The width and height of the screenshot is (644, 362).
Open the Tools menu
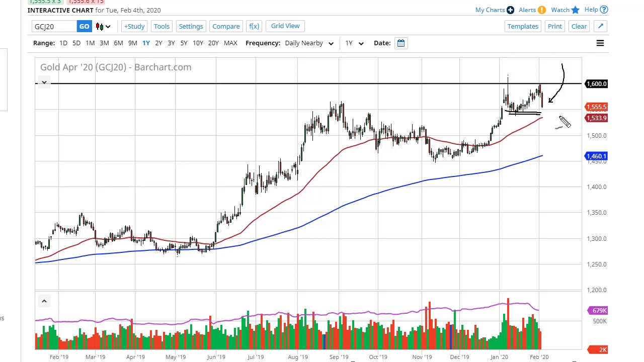[162, 26]
